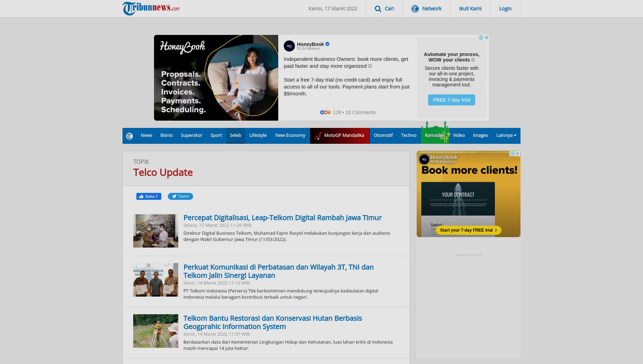The height and width of the screenshot is (364, 643).
Task: Click thumbnail of TNI dan Telkom article
Action: pyautogui.click(x=156, y=280)
